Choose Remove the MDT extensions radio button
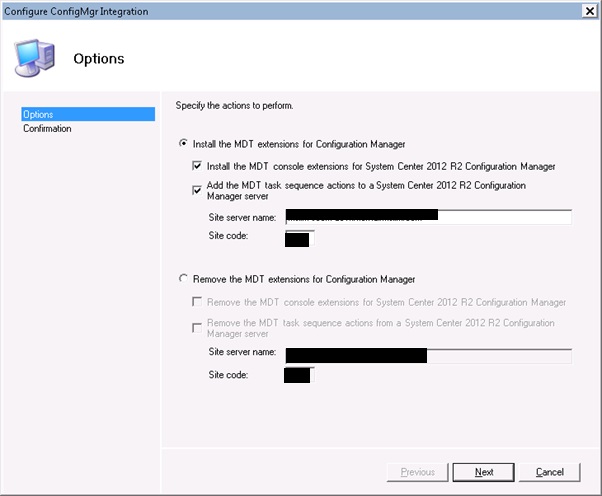 (x=183, y=279)
